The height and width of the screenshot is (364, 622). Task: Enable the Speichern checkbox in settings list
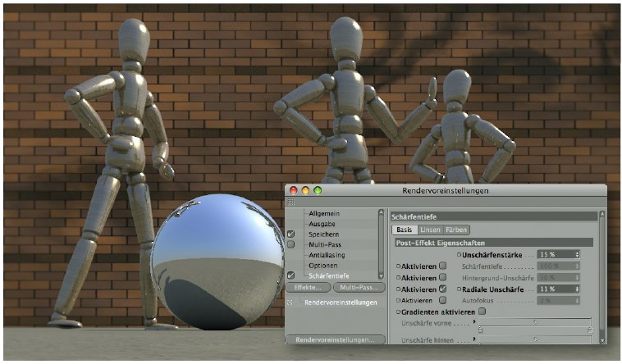click(290, 234)
